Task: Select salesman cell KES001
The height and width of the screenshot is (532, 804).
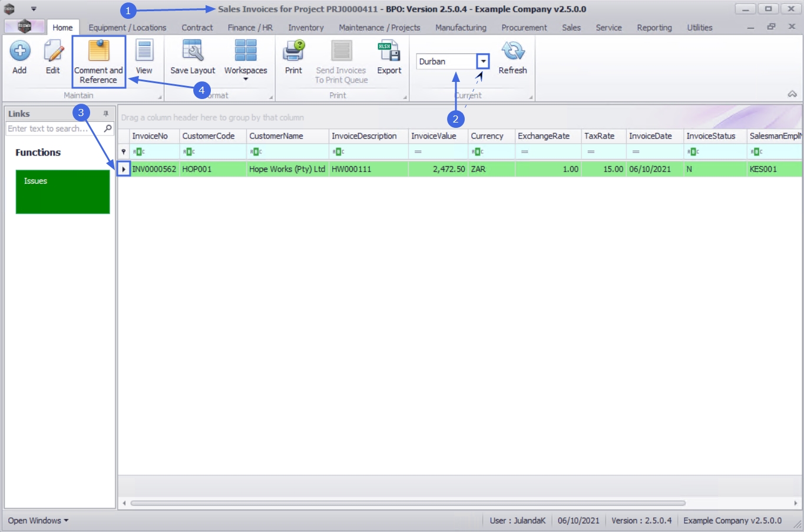Action: tap(774, 169)
